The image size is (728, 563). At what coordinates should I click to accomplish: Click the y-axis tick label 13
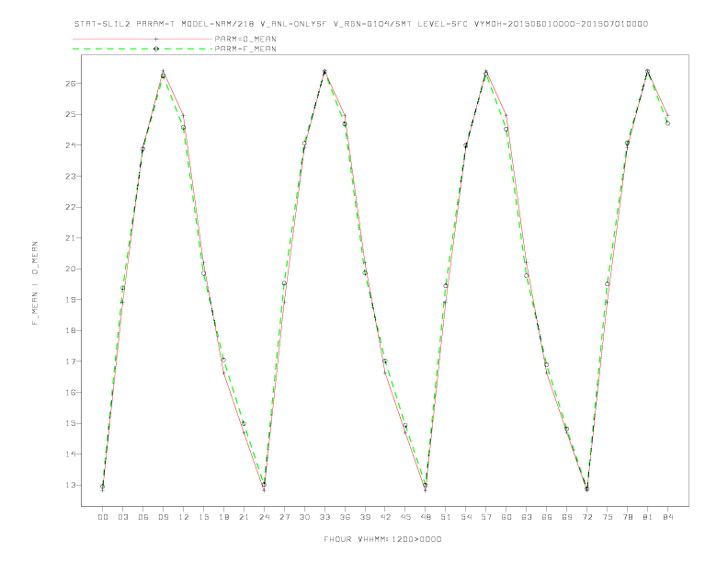[x=71, y=485]
